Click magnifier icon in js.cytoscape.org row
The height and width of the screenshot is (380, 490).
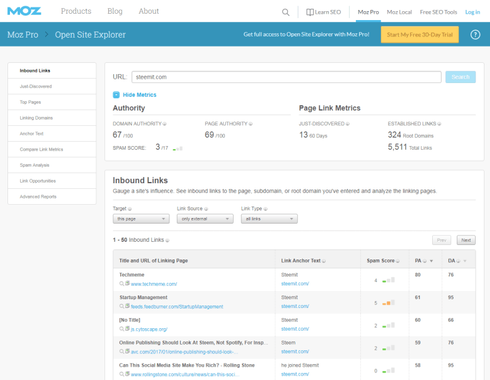[122, 329]
